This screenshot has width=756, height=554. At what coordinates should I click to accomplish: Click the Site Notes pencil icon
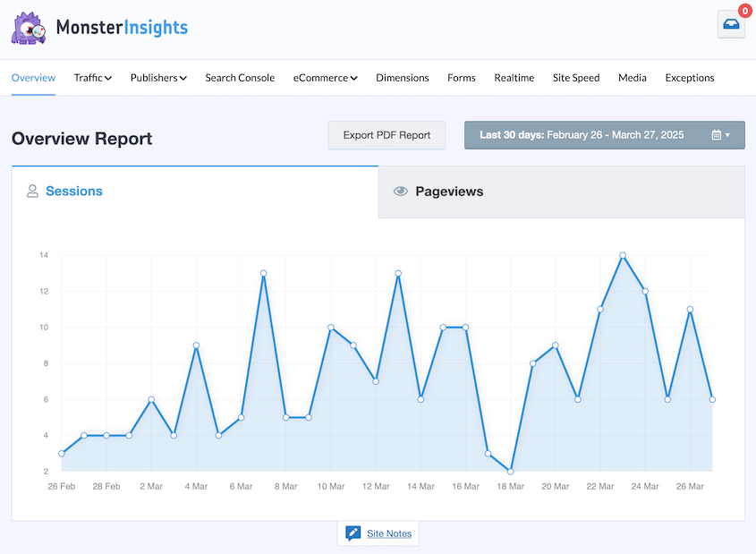pyautogui.click(x=353, y=533)
